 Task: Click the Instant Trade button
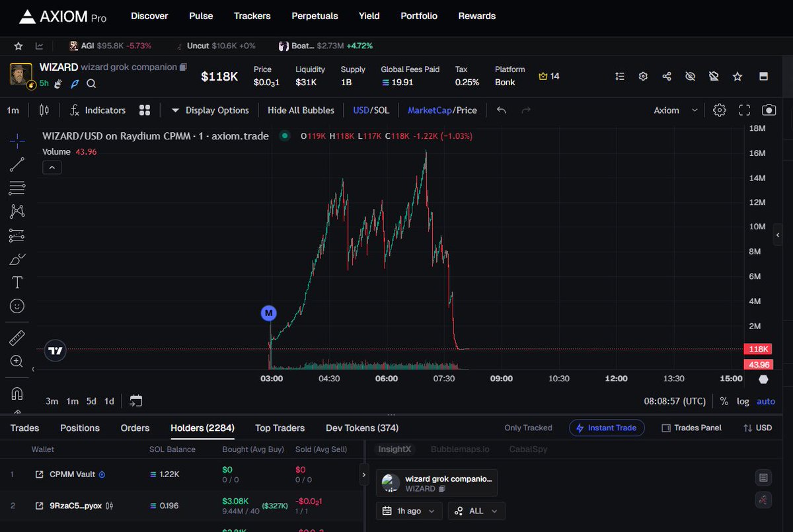(607, 428)
